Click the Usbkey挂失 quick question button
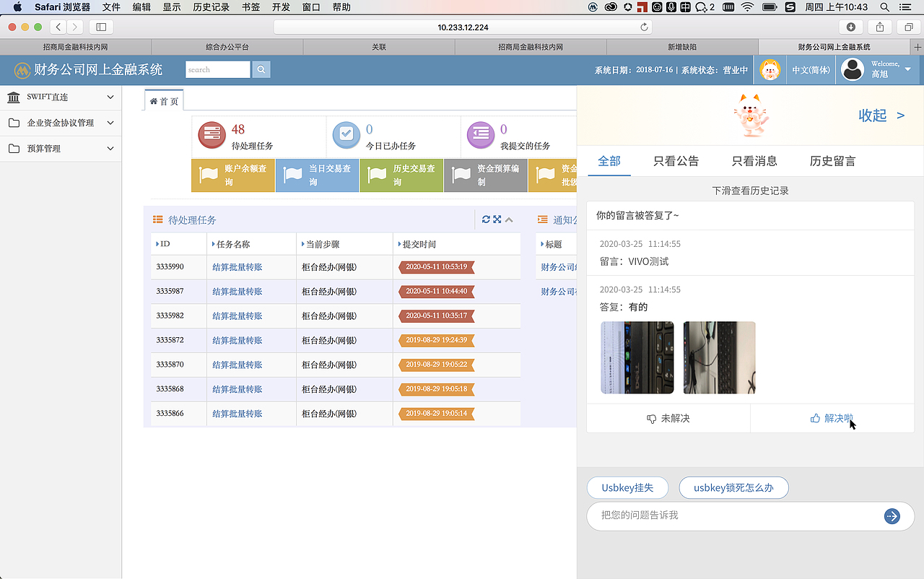 pyautogui.click(x=627, y=487)
